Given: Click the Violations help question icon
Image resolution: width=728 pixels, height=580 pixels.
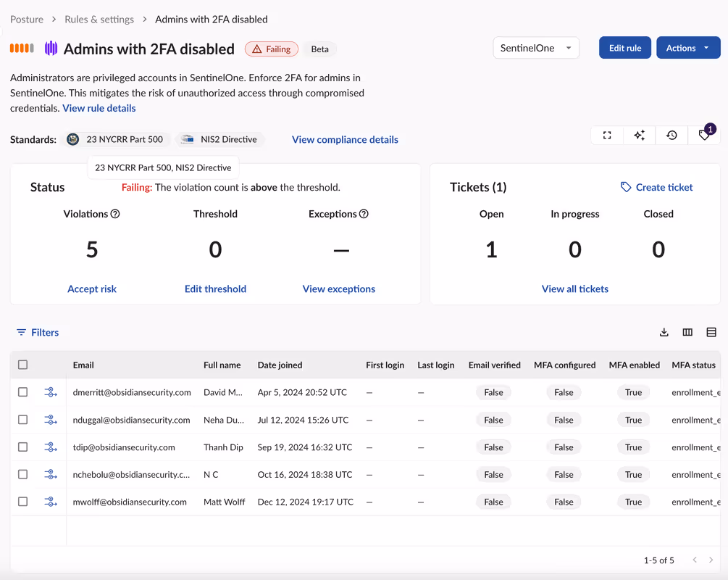Looking at the screenshot, I should pyautogui.click(x=115, y=214).
